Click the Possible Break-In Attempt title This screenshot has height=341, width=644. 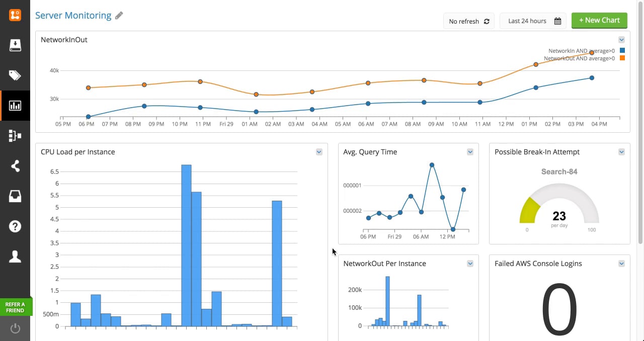(x=537, y=152)
